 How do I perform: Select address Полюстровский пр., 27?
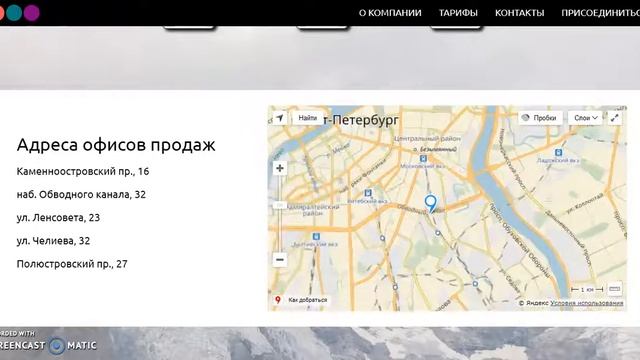(x=72, y=264)
